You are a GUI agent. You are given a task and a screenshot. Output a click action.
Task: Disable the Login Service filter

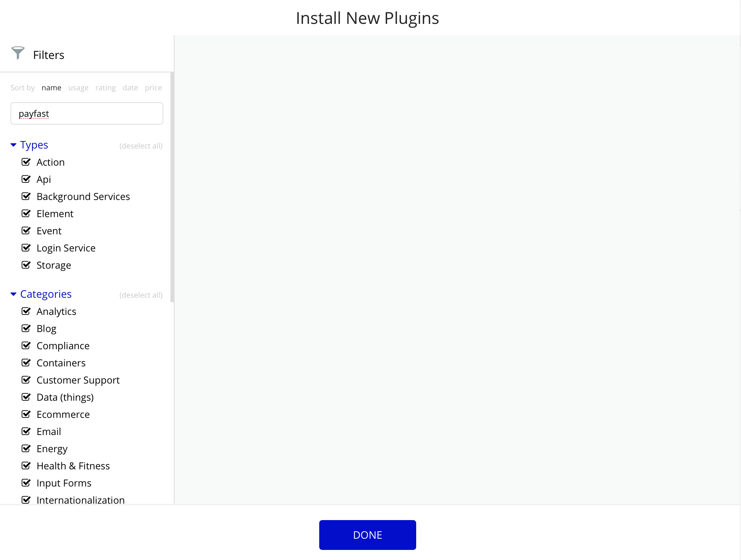click(26, 248)
